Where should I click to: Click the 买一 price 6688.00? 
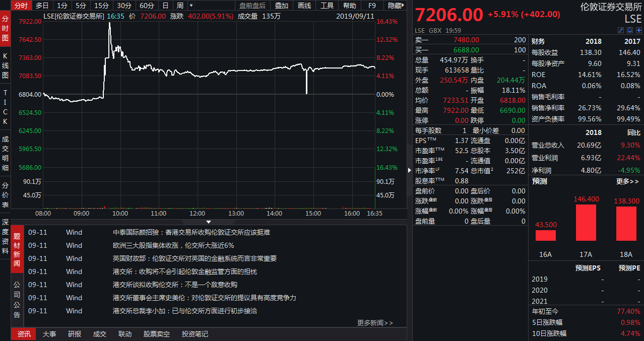coord(467,50)
